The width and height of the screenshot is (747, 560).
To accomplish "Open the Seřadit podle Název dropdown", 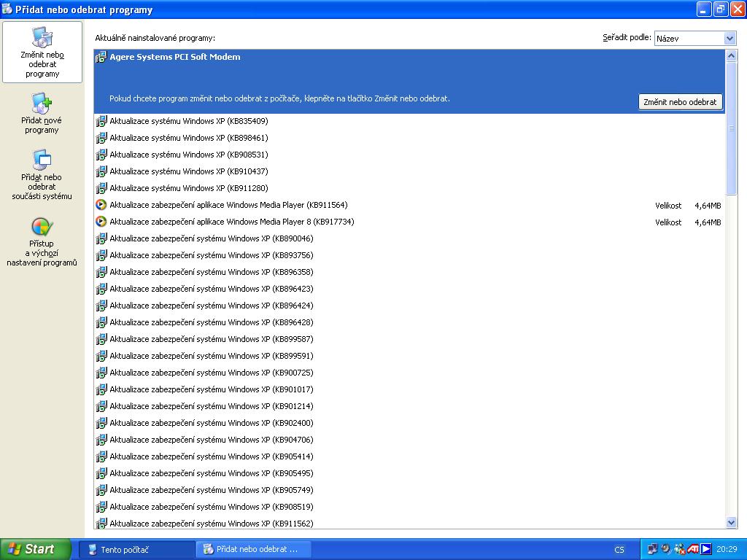I will tap(695, 38).
